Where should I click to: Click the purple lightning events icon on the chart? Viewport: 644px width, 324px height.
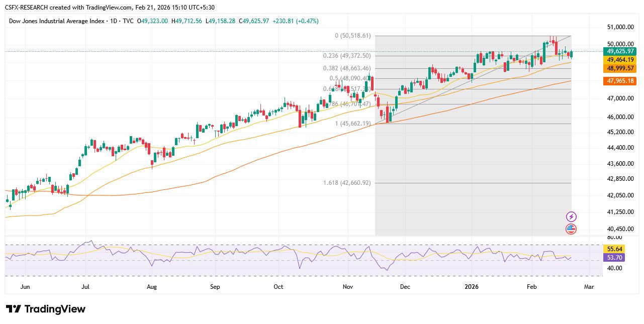click(x=571, y=216)
